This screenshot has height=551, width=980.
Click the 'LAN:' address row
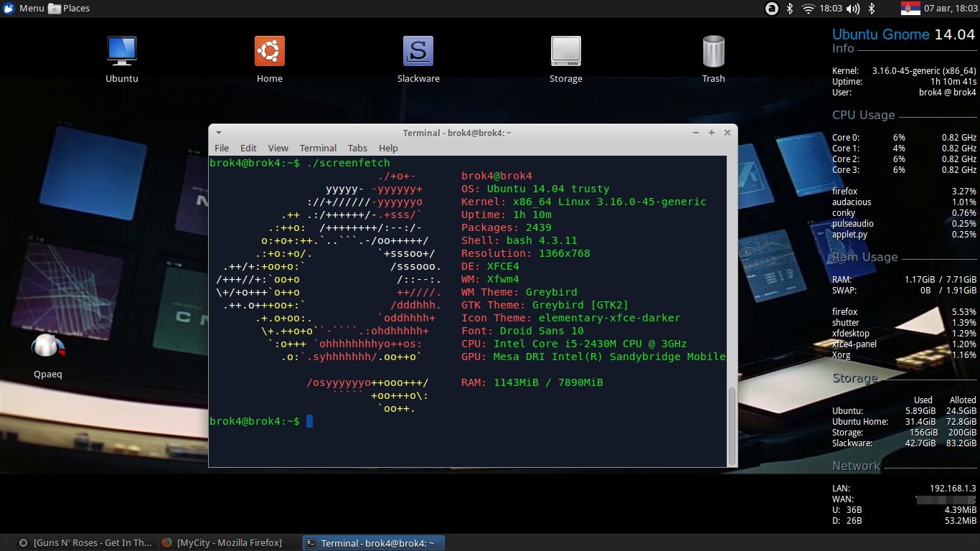tap(904, 489)
